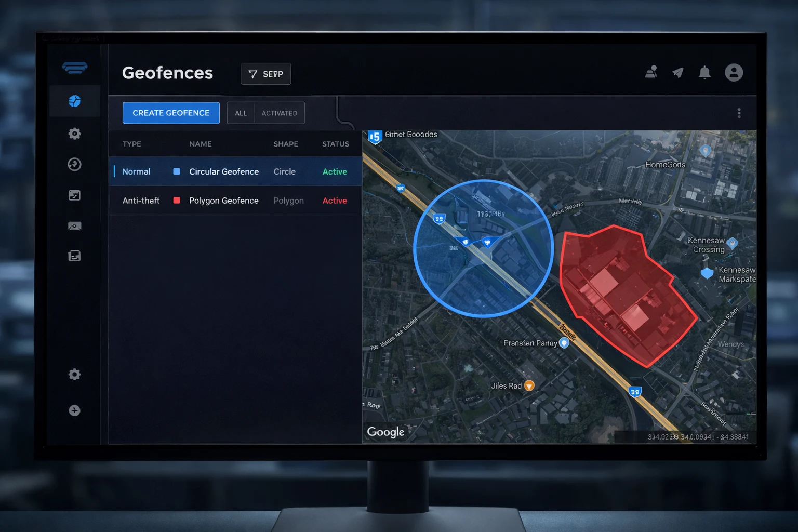Click the CREATE GEOFENCE button
This screenshot has width=798, height=532.
point(171,113)
